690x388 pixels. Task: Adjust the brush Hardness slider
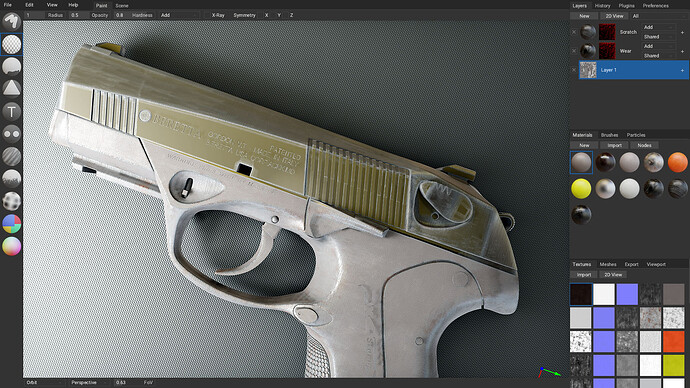click(x=134, y=15)
